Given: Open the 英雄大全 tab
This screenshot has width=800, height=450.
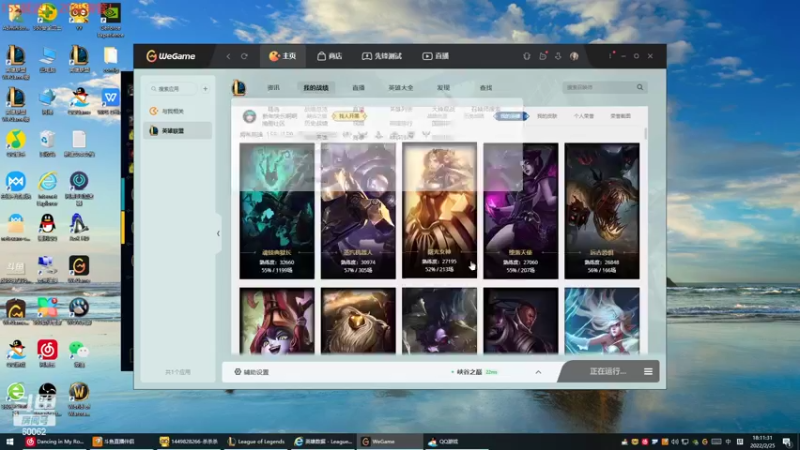Looking at the screenshot, I should pyautogui.click(x=401, y=88).
